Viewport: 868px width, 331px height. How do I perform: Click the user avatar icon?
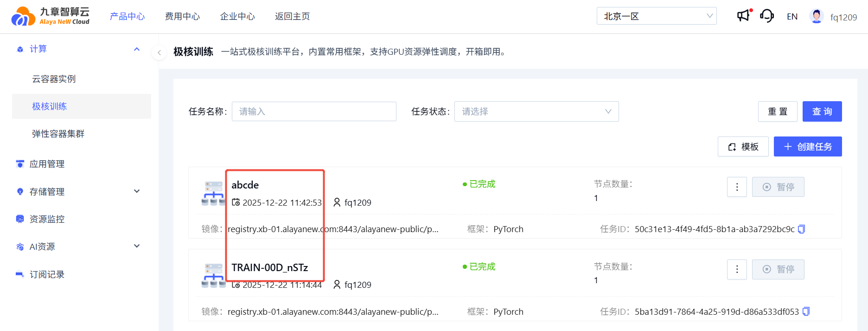pos(816,16)
